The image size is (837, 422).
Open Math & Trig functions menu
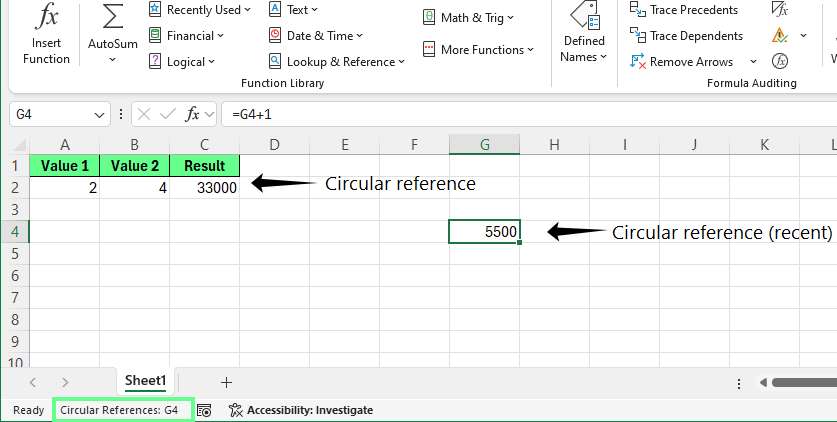point(468,18)
